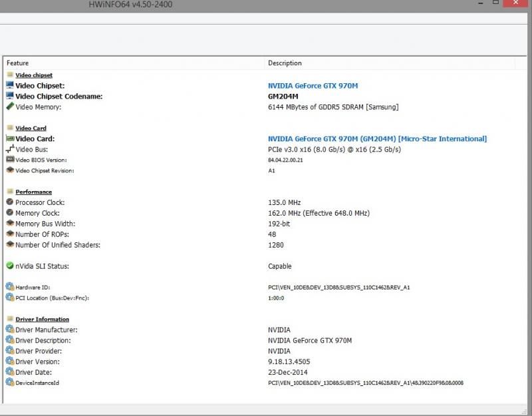The height and width of the screenshot is (416, 532).
Task: Click the clock icon beside Memory Clock
Action: 10,212
